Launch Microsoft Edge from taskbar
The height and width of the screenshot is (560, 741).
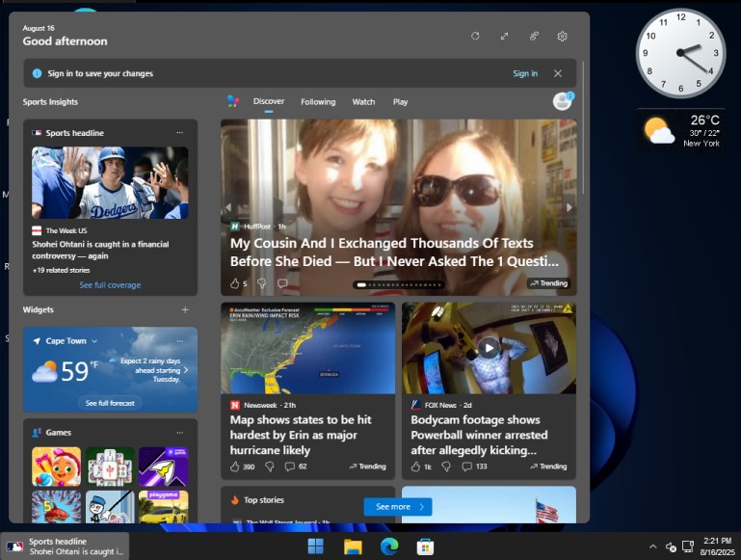click(x=389, y=547)
